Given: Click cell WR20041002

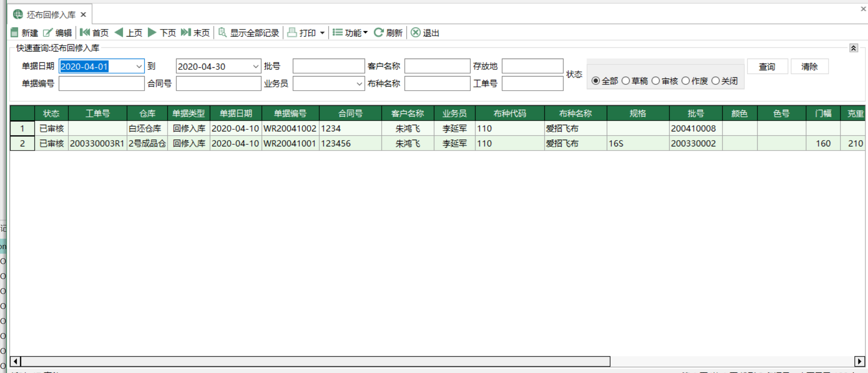Looking at the screenshot, I should click(290, 128).
